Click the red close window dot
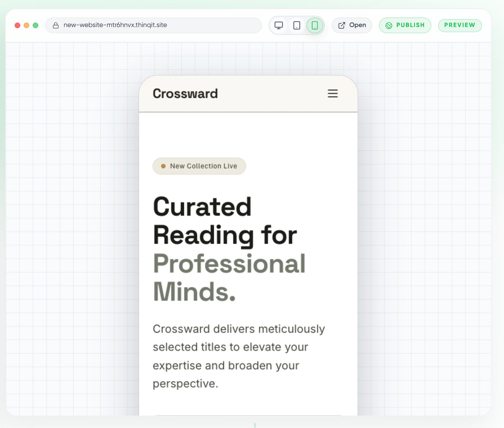This screenshot has height=428, width=504. [17, 25]
